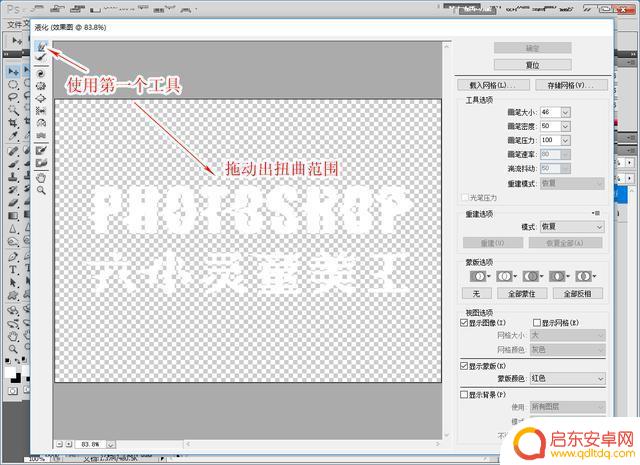
Task: Click Quick Mask mode icon in main toolbar
Action: (13, 391)
